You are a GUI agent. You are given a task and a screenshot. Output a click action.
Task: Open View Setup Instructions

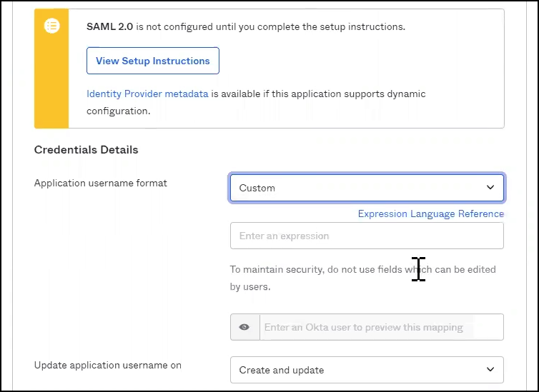[152, 61]
